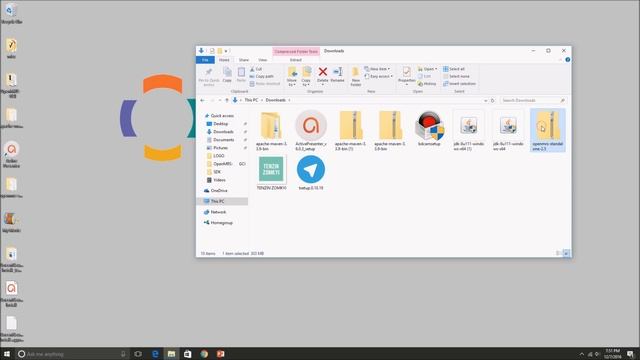
Task: Click the Paste ribbon button
Action: (x=241, y=75)
